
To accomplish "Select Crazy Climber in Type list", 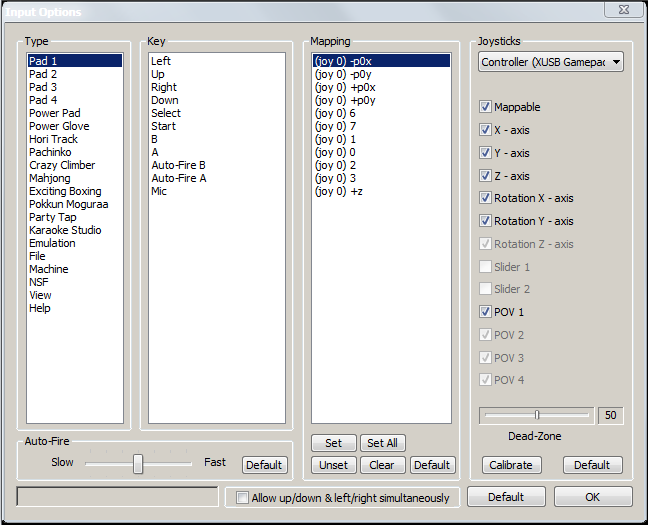I will pos(75,165).
